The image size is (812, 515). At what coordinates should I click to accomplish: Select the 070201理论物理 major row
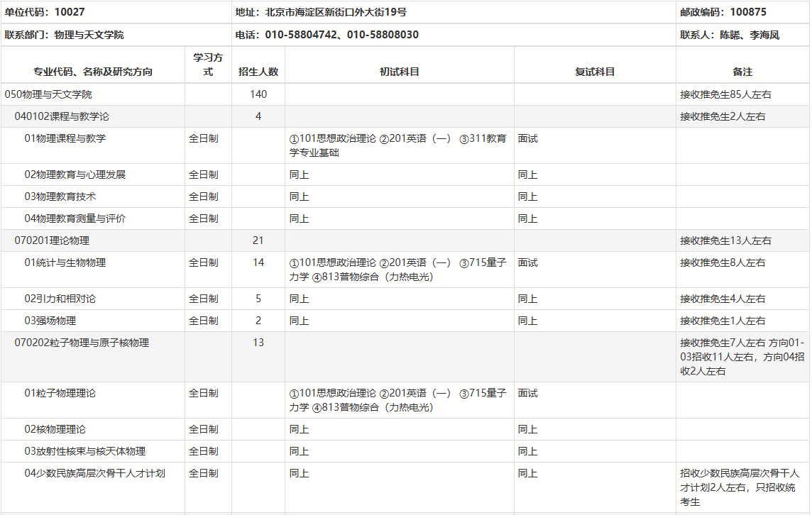point(52,240)
